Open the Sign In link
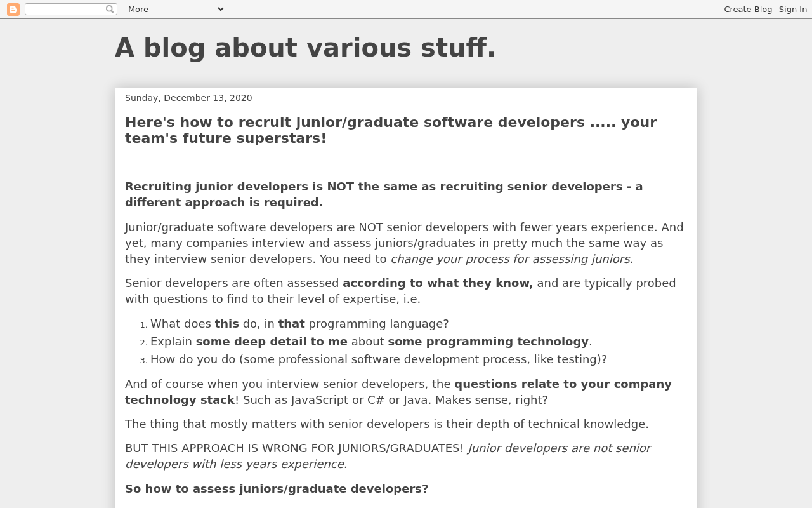Viewport: 812px width, 508px height. 793,9
